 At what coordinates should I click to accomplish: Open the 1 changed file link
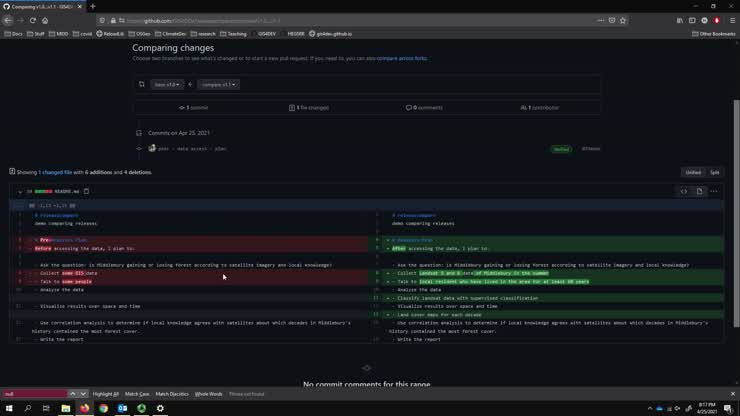point(55,172)
